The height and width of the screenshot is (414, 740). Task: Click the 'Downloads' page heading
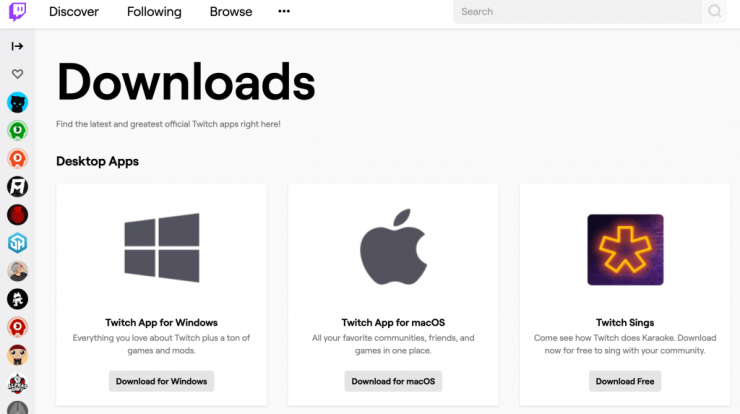click(186, 82)
